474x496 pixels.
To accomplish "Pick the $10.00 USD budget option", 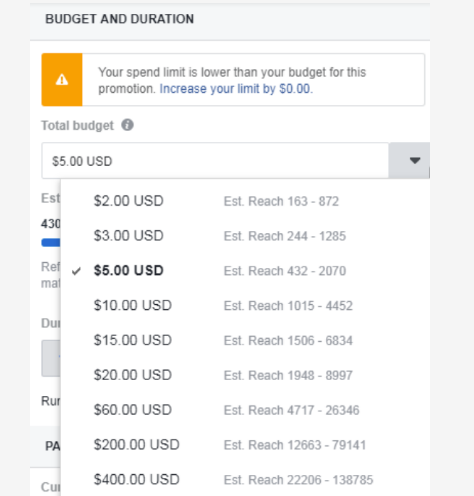I will click(x=245, y=305).
